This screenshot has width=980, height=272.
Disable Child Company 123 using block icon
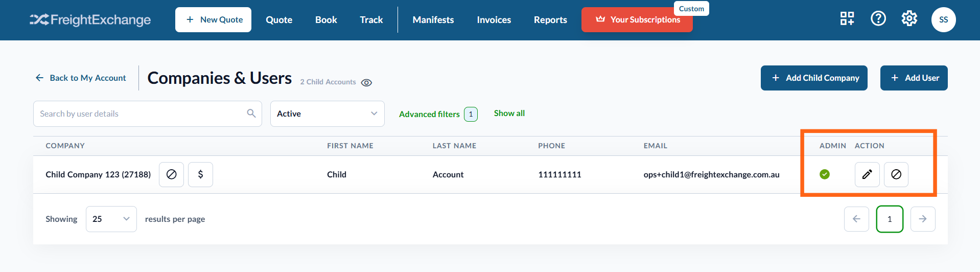point(171,174)
